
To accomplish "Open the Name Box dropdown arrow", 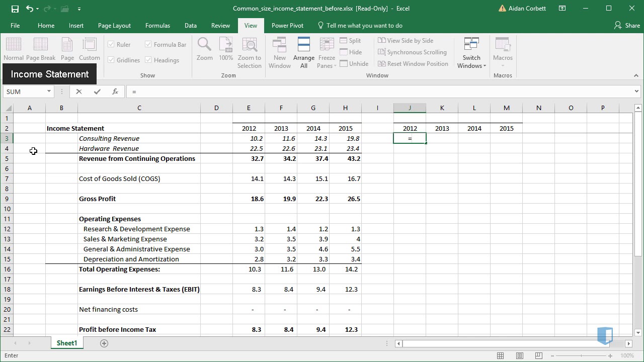I will (x=49, y=92).
